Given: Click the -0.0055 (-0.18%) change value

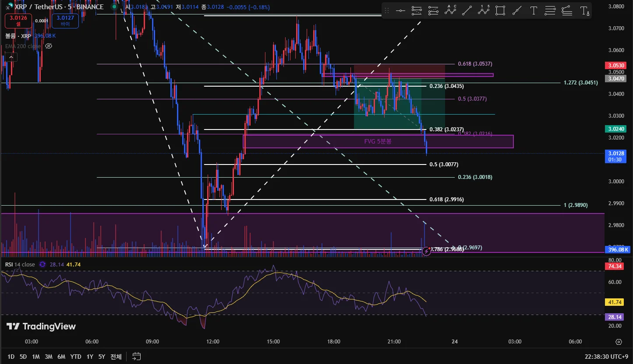Looking at the screenshot, I should tap(248, 7).
